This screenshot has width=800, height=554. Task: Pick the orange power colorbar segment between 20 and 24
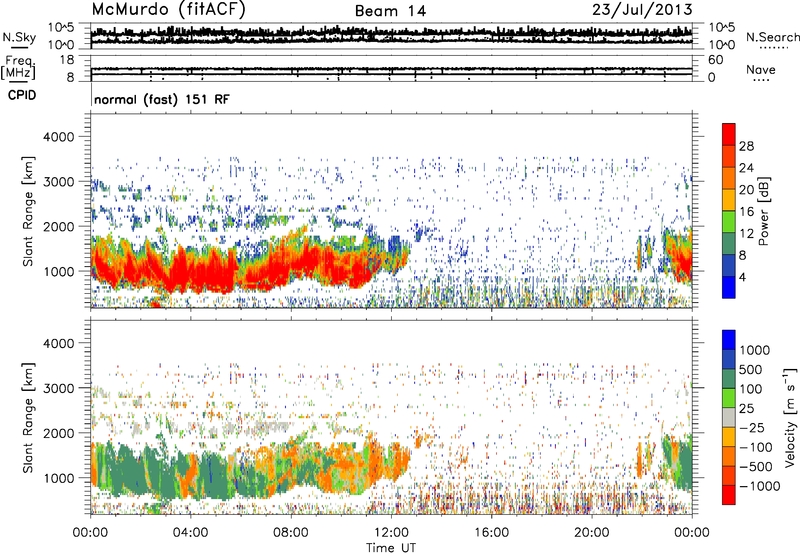729,179
